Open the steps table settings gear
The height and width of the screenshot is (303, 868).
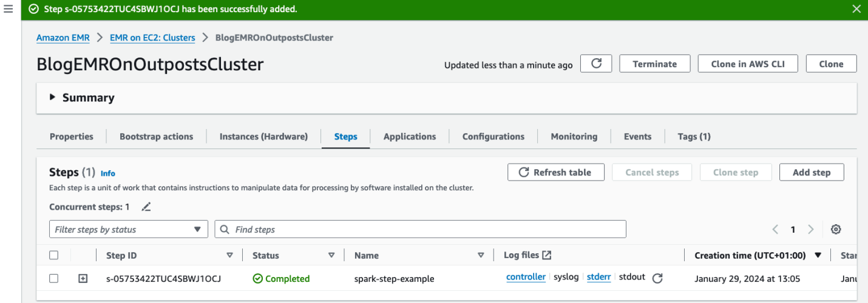tap(836, 229)
